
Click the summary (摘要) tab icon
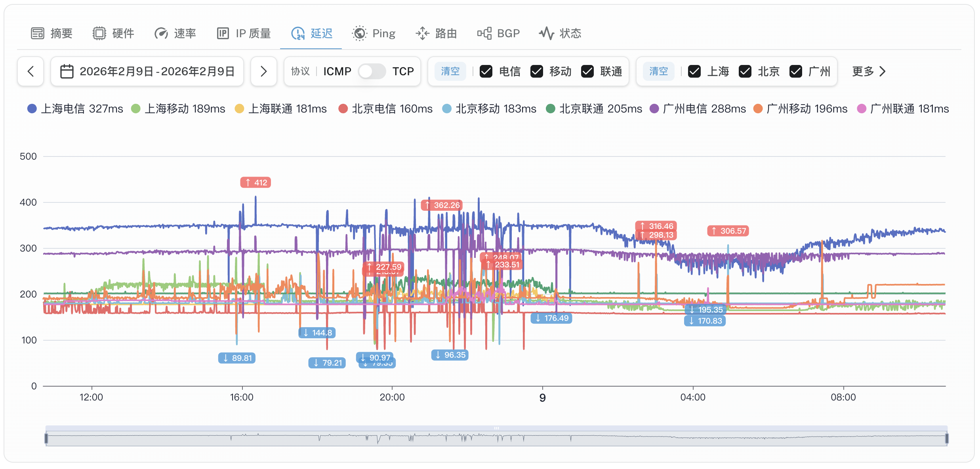pos(38,33)
